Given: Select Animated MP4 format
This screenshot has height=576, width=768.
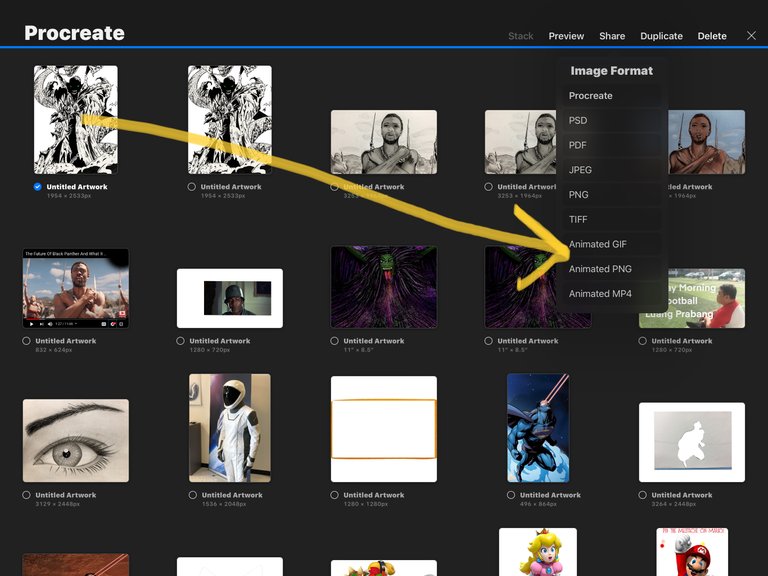Looking at the screenshot, I should (x=600, y=294).
